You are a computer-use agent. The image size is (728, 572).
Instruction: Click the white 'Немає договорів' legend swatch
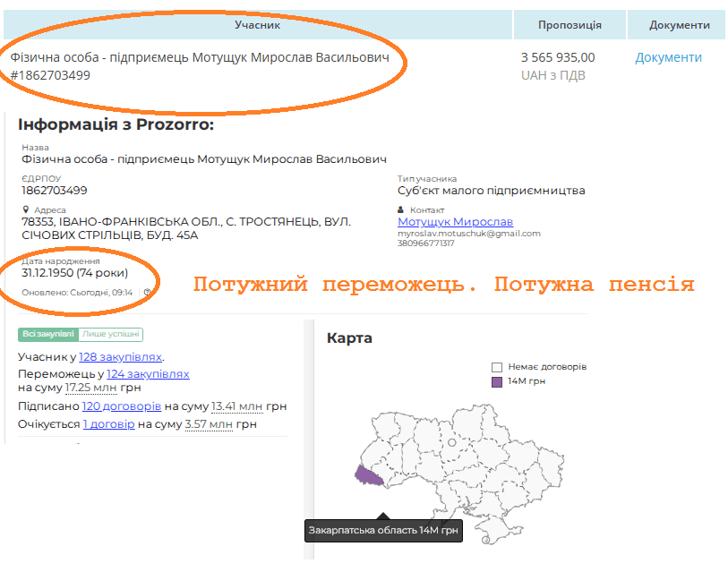tap(497, 367)
